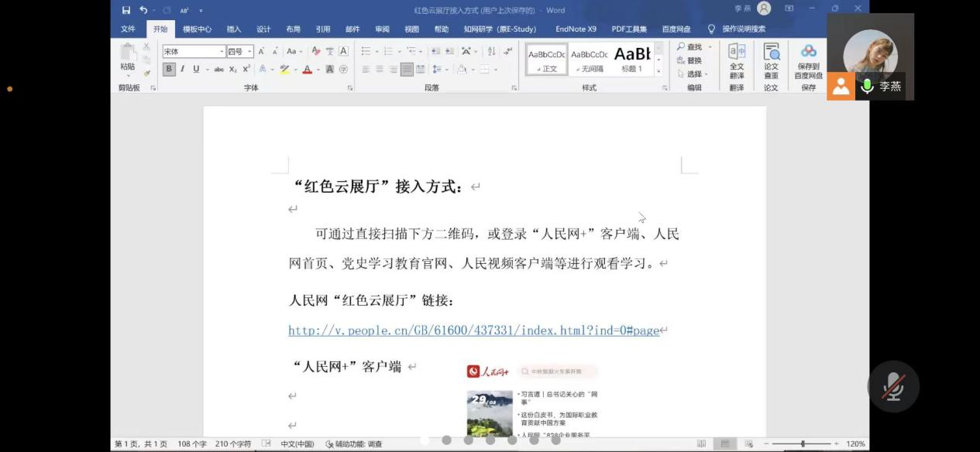Expand the styles gallery more arrow
Image resolution: width=980 pixels, height=452 pixels.
pos(659,70)
